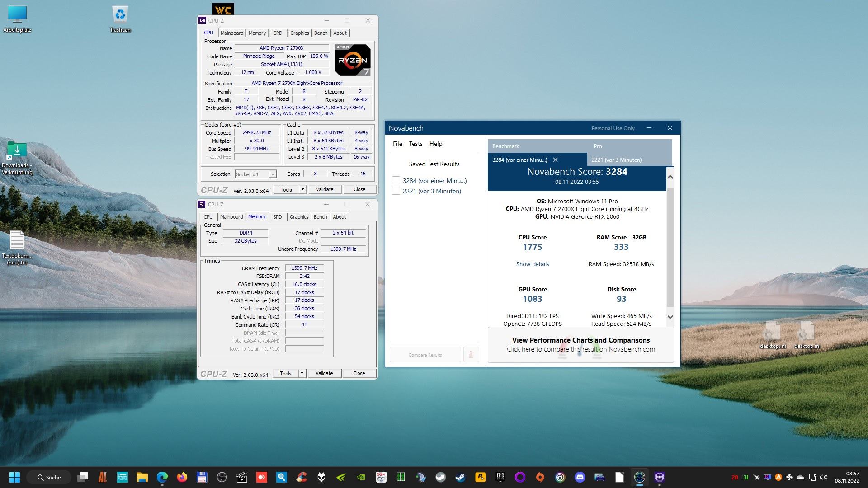Open the Windows Start menu

tap(14, 477)
